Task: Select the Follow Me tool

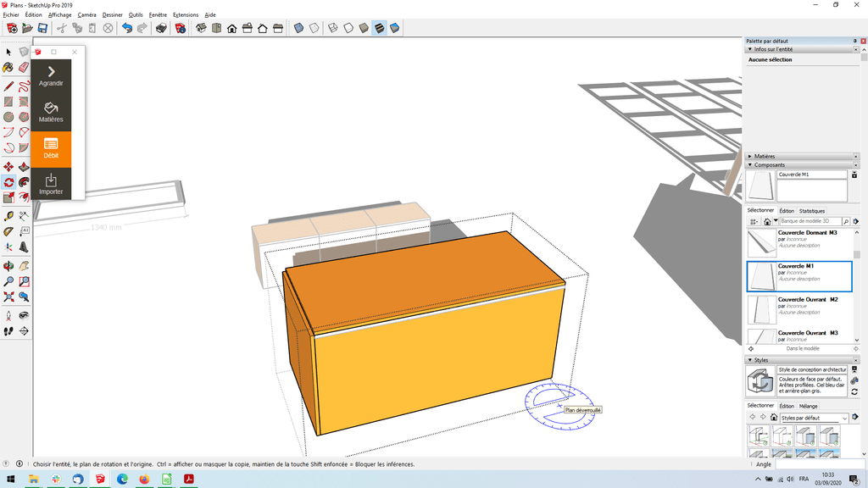Action: [24, 182]
